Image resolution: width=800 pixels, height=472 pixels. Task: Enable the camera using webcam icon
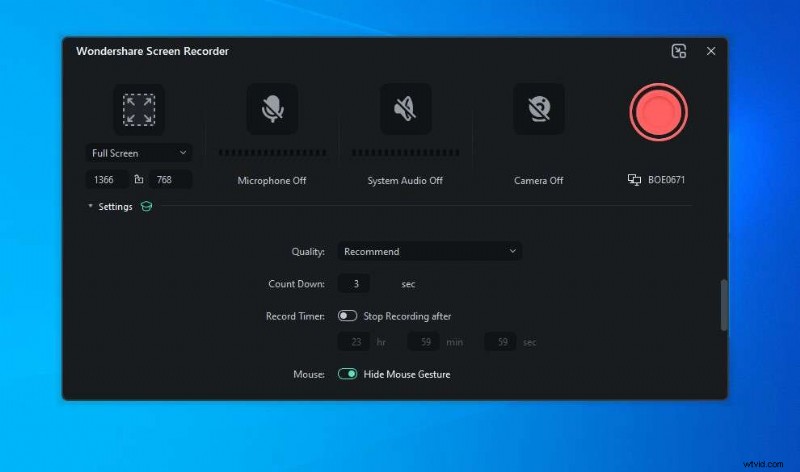tap(539, 109)
